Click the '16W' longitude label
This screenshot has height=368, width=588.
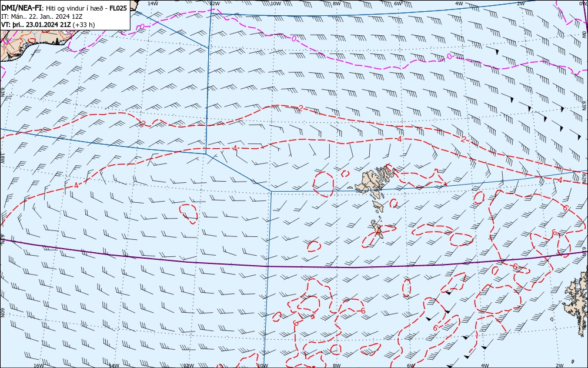pyautogui.click(x=39, y=366)
